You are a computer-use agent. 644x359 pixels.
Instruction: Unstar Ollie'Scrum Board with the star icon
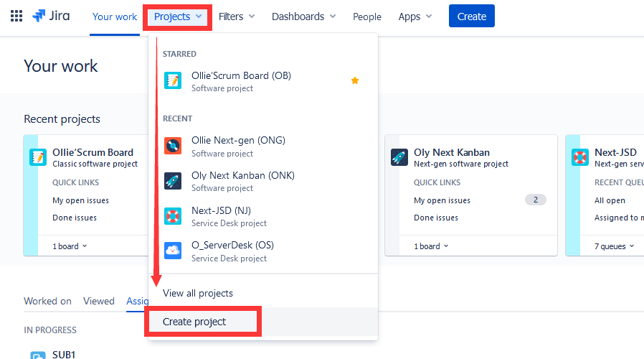click(x=355, y=80)
